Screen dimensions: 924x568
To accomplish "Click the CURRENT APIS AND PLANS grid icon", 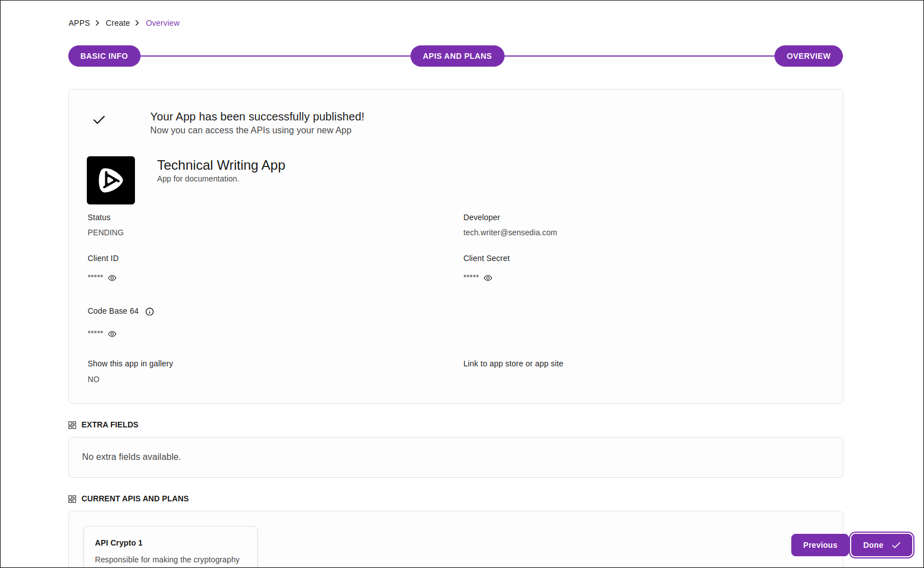I will [x=72, y=499].
